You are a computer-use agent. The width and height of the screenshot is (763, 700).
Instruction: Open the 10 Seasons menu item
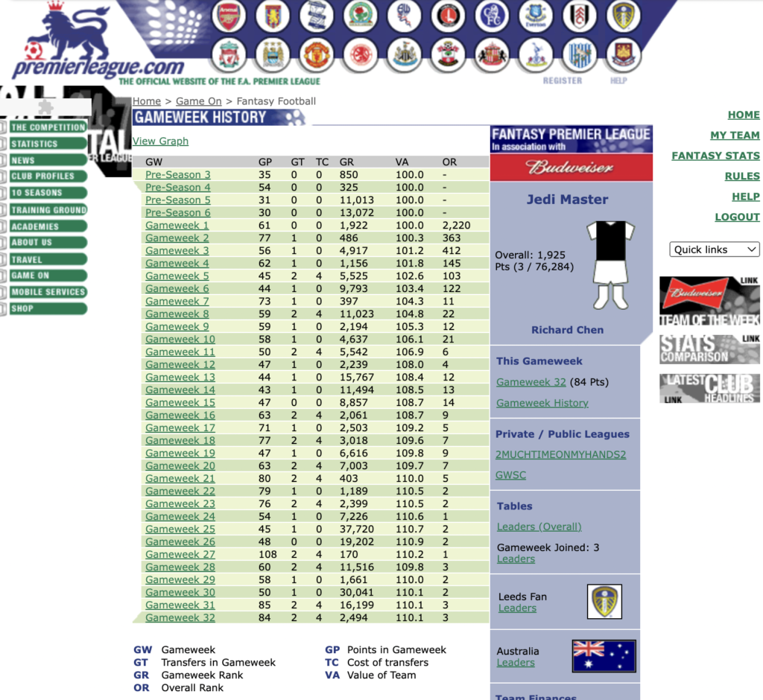[x=48, y=193]
